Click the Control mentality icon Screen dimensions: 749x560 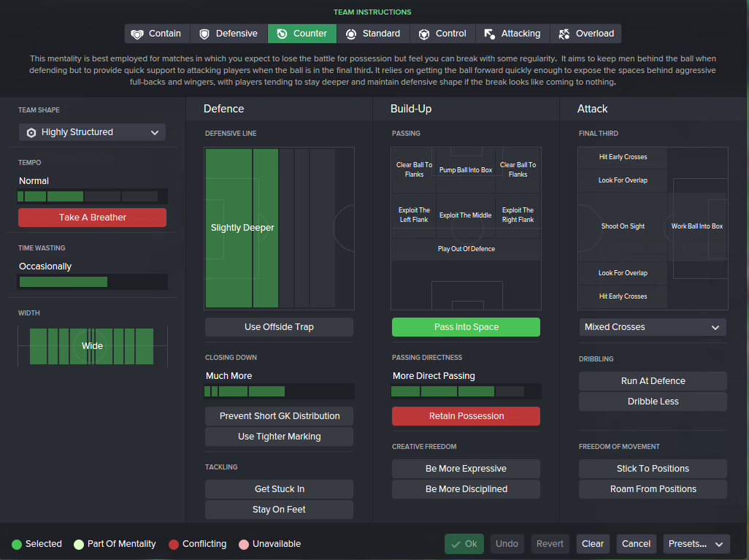[424, 34]
